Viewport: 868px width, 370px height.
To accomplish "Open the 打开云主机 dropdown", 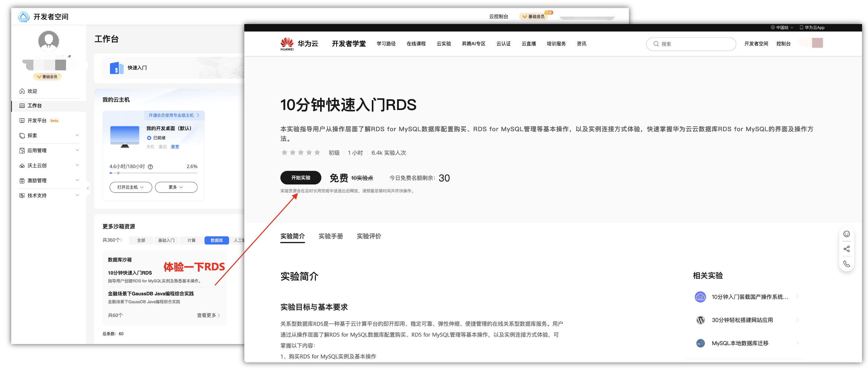I will click(x=131, y=187).
